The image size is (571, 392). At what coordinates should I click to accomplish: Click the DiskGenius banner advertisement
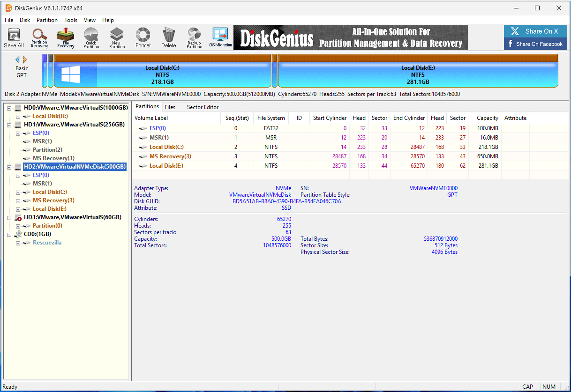click(x=351, y=37)
